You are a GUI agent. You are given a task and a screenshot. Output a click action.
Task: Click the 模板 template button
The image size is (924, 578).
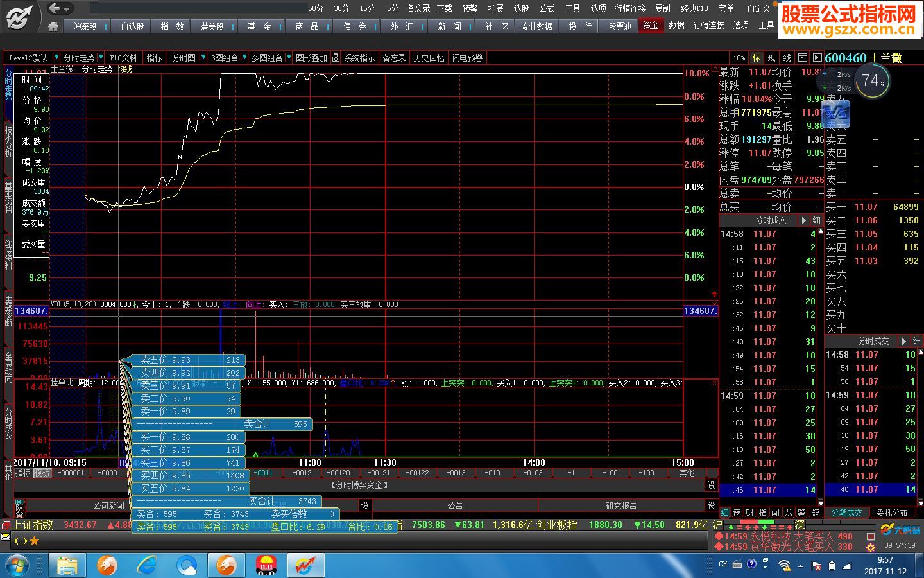point(42,473)
